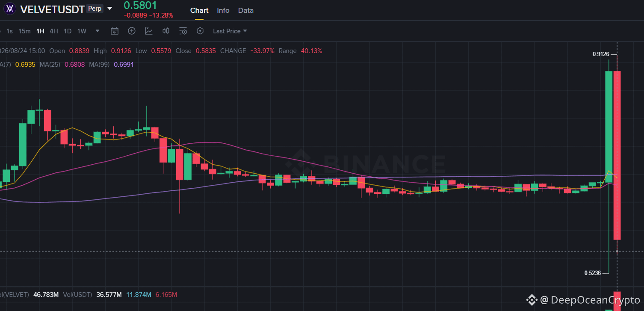This screenshot has height=311, width=644.
Task: Select the candlestick chart type icon
Action: click(166, 31)
